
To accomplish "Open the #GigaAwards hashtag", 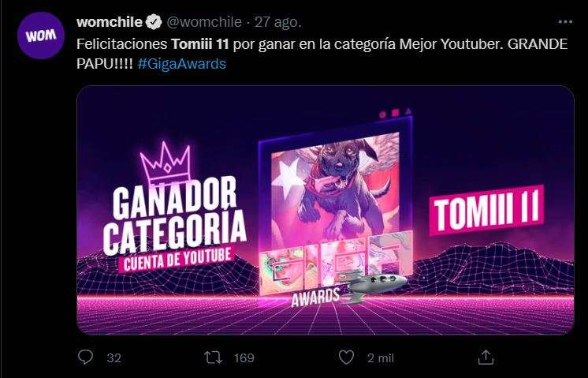I will coord(182,64).
